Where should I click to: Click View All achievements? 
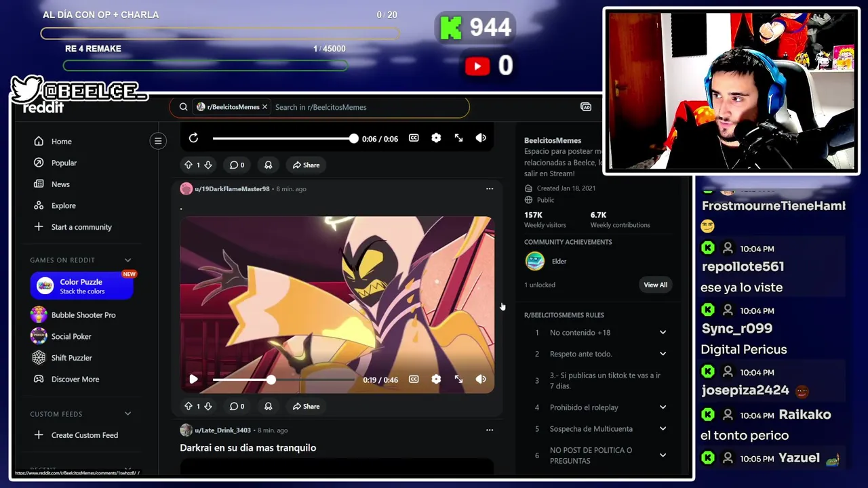click(x=655, y=285)
